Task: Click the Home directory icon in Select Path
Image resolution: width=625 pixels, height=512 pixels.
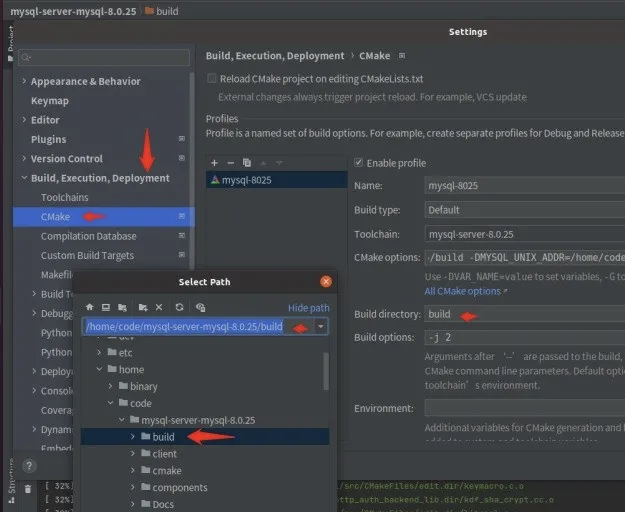Action: (x=89, y=308)
